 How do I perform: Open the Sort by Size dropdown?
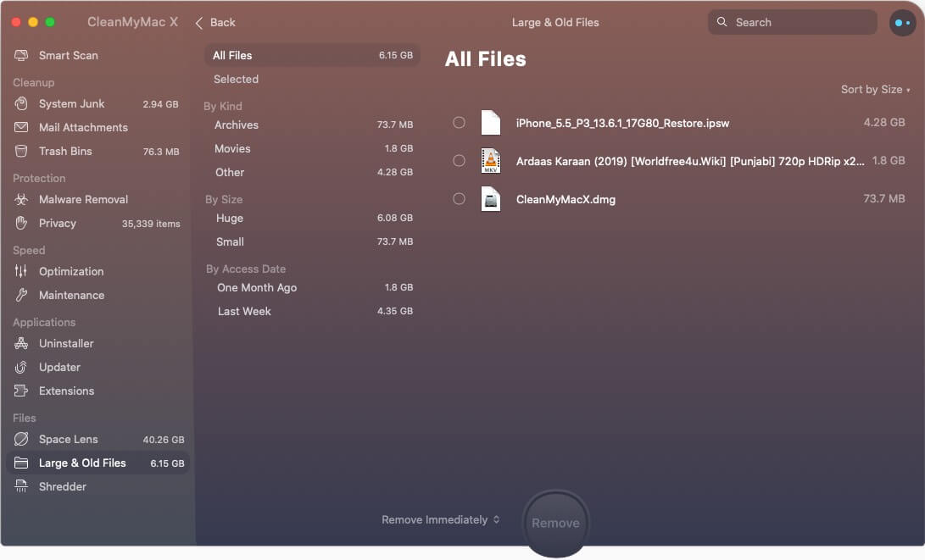[876, 90]
